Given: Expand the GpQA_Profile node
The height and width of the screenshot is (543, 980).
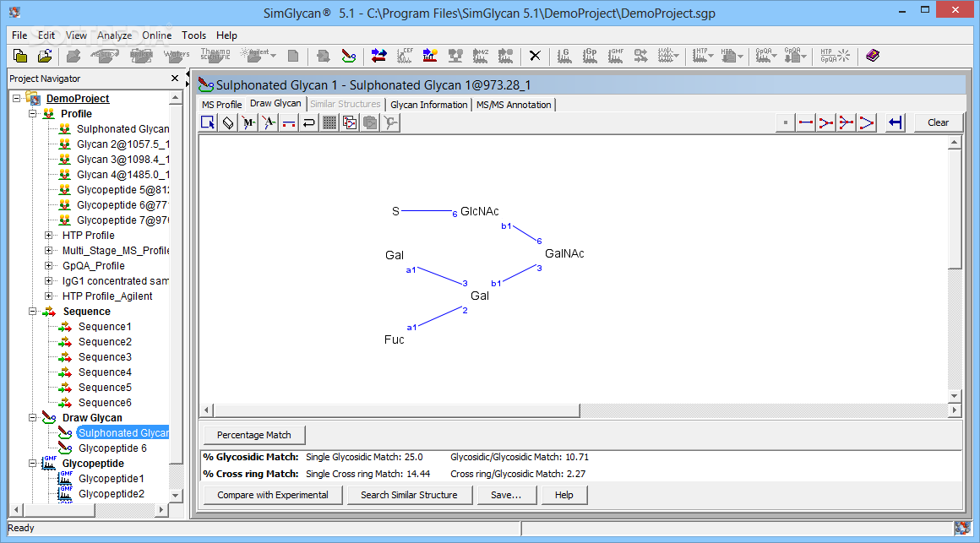Looking at the screenshot, I should tap(48, 265).
